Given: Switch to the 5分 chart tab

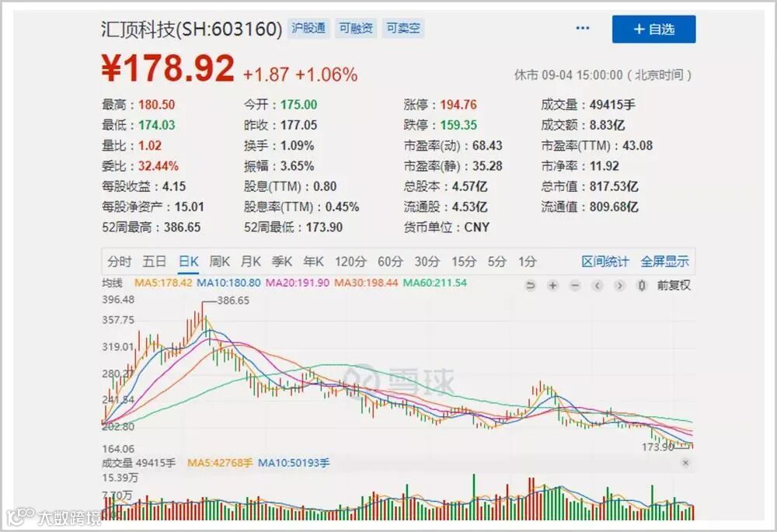Looking at the screenshot, I should coord(497,262).
